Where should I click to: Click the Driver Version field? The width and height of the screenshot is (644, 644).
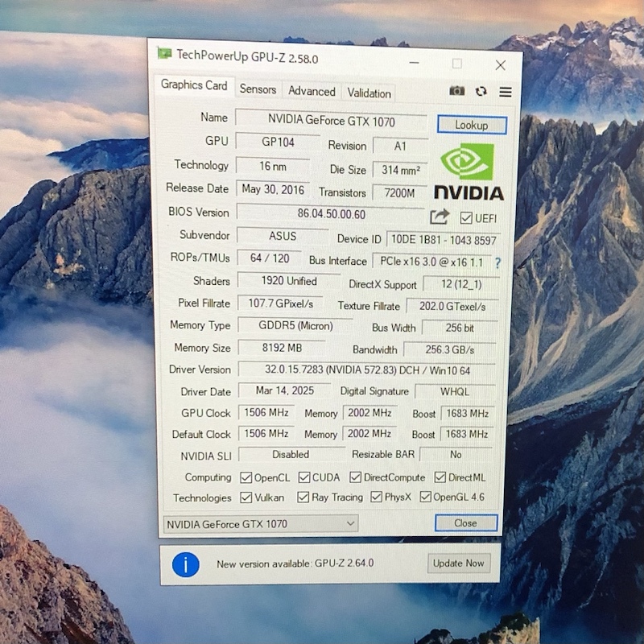[367, 370]
